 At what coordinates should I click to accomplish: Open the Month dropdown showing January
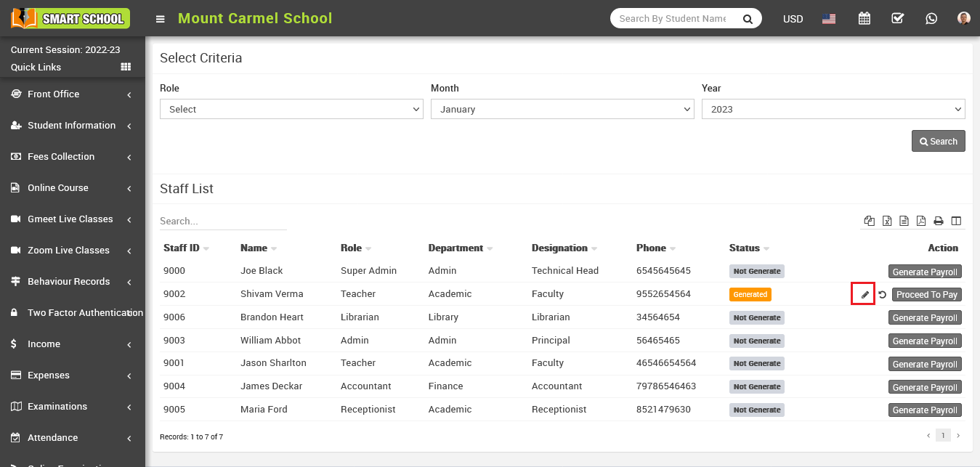tap(562, 109)
